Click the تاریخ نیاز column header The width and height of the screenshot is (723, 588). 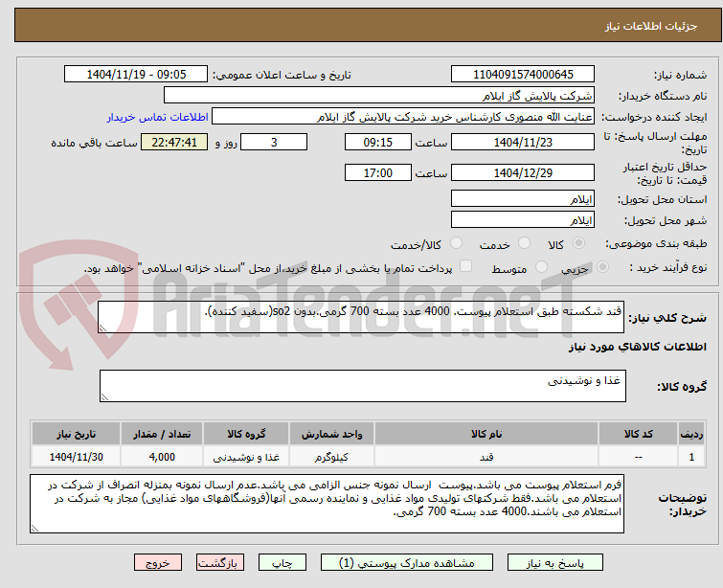point(76,434)
